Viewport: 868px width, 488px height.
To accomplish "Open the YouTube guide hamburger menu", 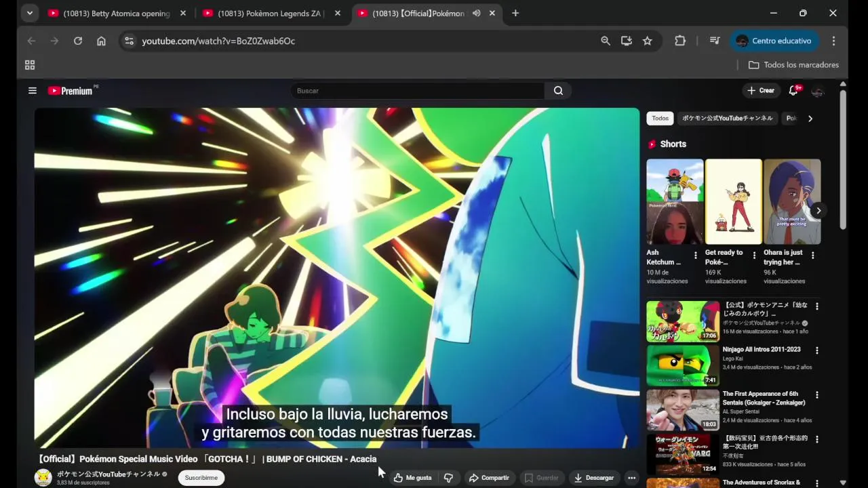I will (32, 90).
